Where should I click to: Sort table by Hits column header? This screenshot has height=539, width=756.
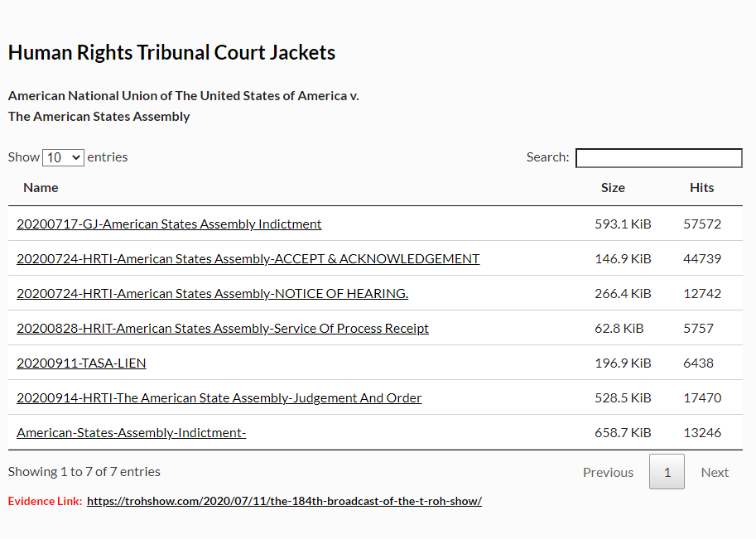tap(701, 188)
